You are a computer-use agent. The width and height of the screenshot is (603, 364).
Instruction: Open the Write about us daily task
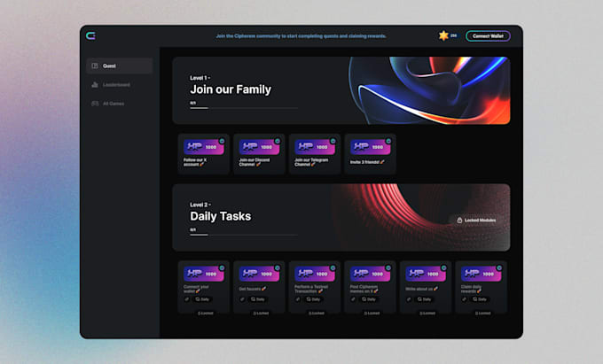(x=426, y=287)
